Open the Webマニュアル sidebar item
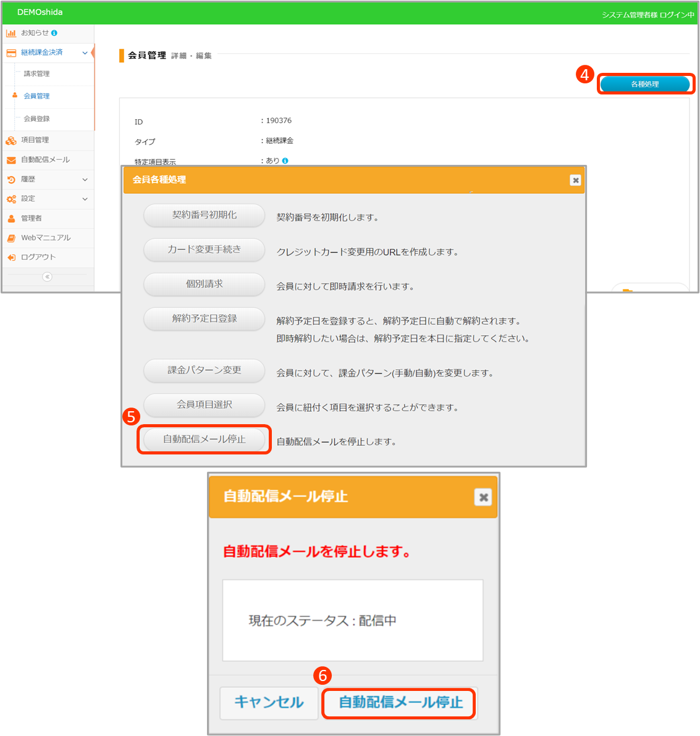The height and width of the screenshot is (736, 700). pos(45,238)
